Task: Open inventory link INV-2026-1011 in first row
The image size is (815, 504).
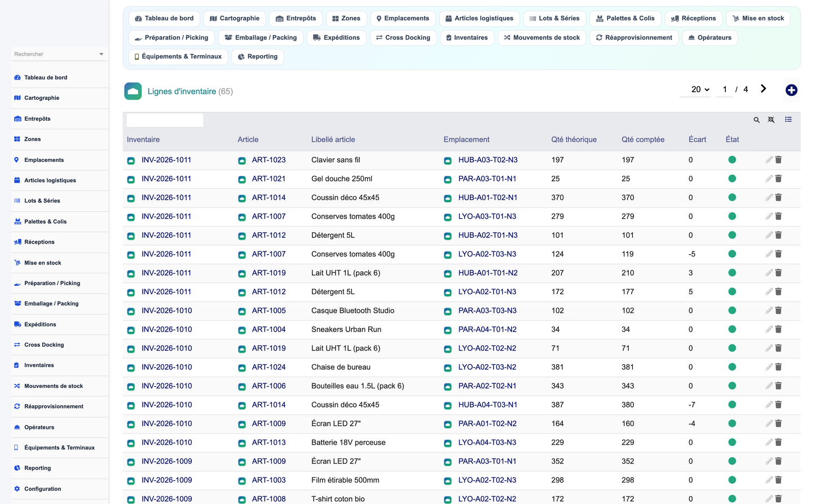Action: (166, 160)
